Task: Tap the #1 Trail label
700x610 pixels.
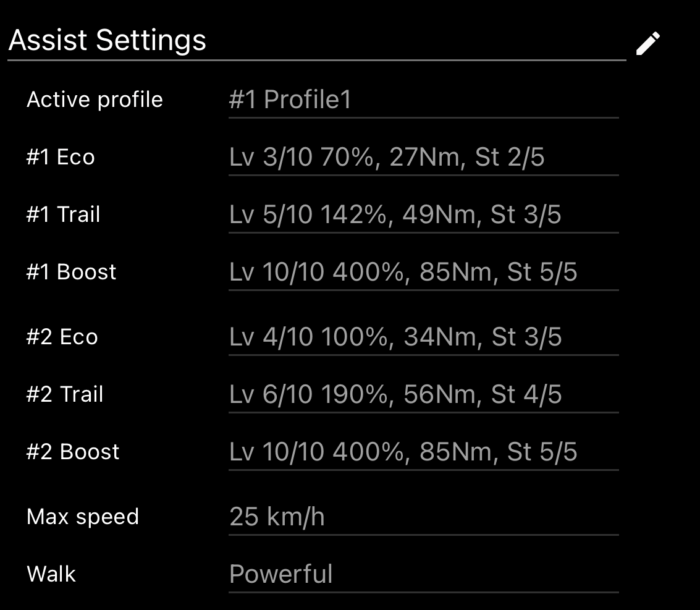Action: click(63, 214)
